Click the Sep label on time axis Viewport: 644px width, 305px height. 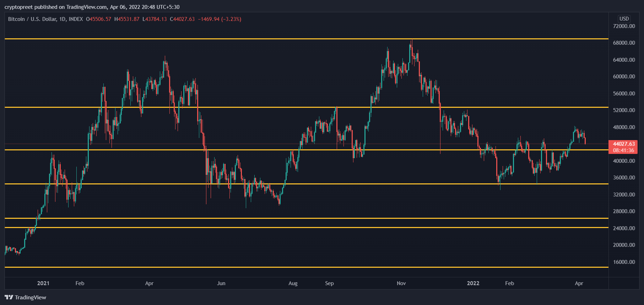click(329, 283)
